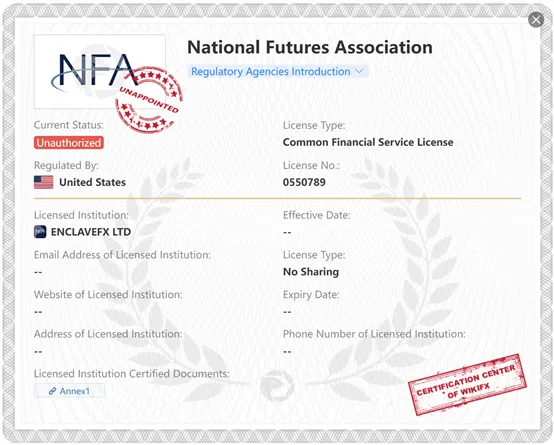Click the paperclip link icon by Annex1
This screenshot has height=445, width=554.
pos(52,391)
